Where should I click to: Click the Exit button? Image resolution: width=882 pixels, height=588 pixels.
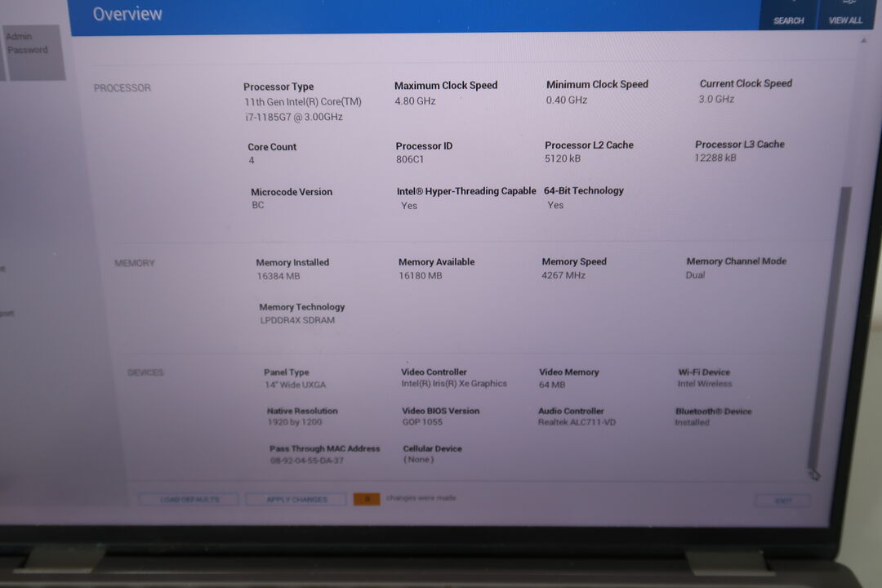pyautogui.click(x=782, y=501)
